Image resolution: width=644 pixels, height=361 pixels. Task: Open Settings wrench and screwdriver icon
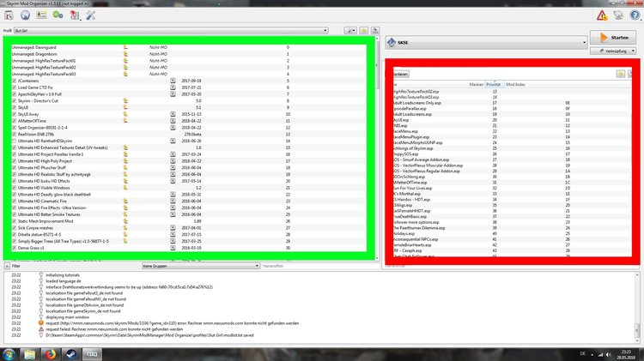(90, 15)
